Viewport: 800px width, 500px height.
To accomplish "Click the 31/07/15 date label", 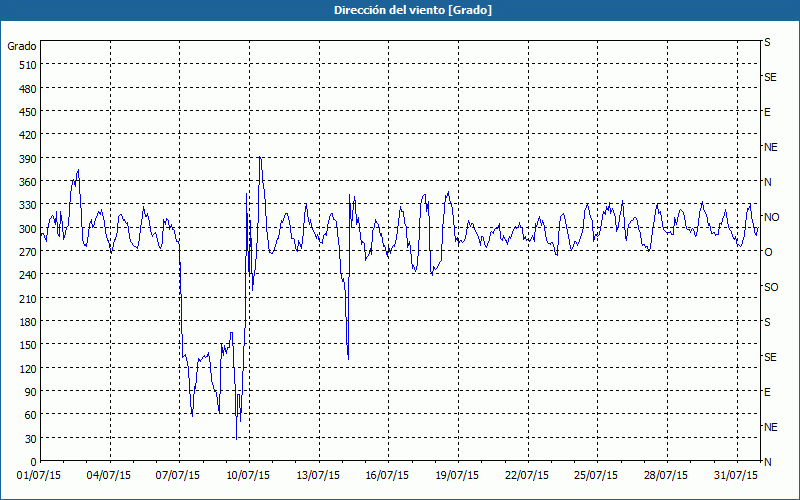I will click(736, 476).
